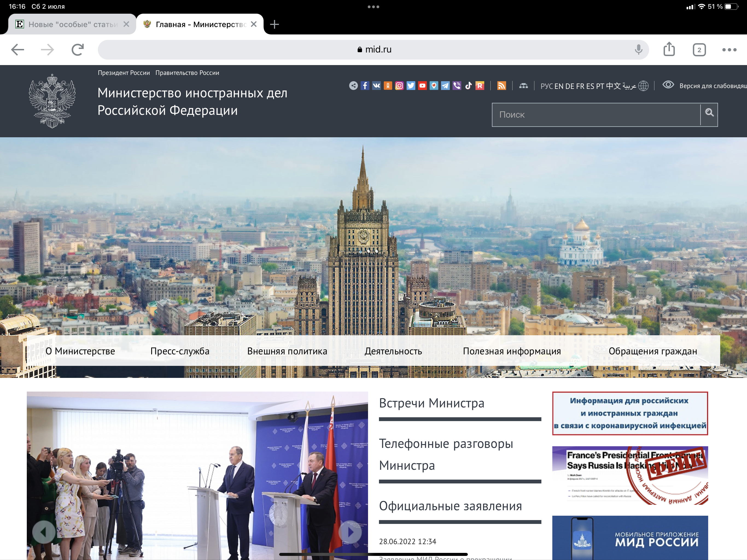747x560 pixels.
Task: Open the site map icon
Action: point(523,86)
